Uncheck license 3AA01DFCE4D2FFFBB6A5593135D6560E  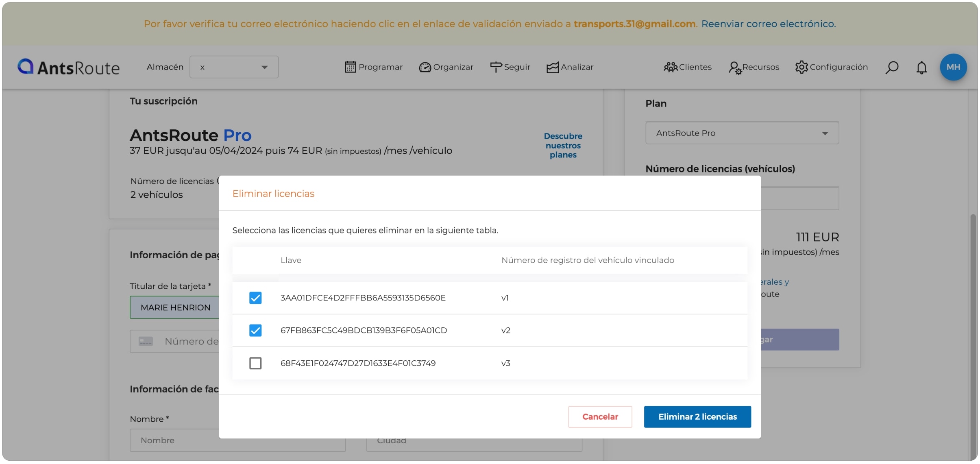(x=255, y=298)
